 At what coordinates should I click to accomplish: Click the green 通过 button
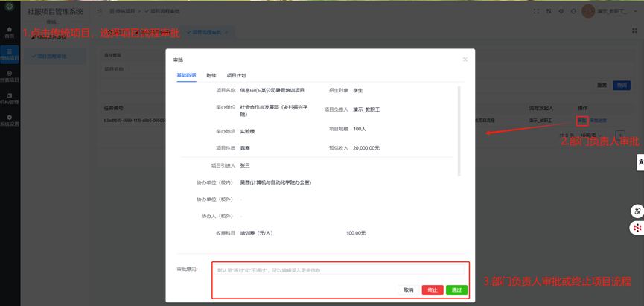(x=456, y=290)
